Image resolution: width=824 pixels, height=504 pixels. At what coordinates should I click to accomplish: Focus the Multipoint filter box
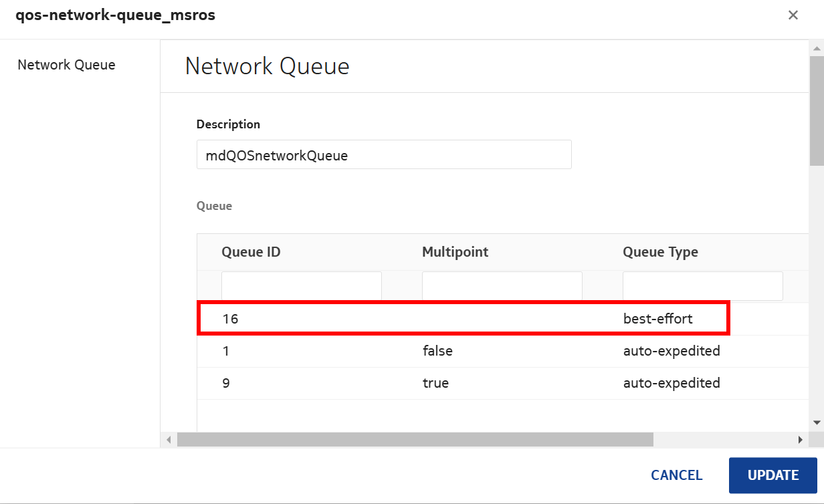tap(502, 286)
